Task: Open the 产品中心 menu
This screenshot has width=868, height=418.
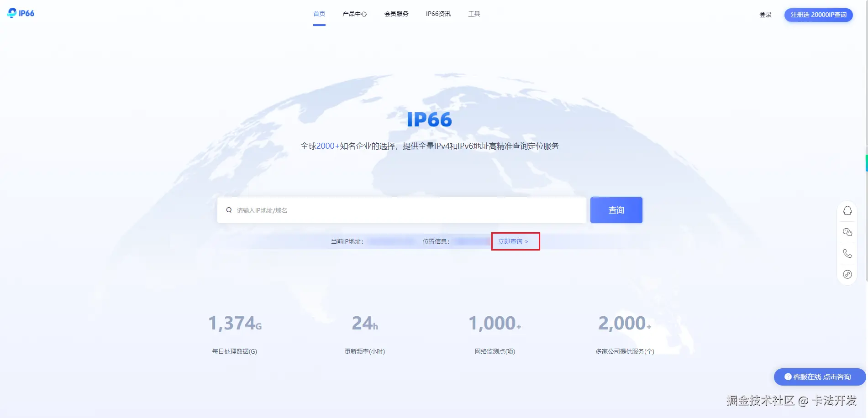Action: click(355, 14)
